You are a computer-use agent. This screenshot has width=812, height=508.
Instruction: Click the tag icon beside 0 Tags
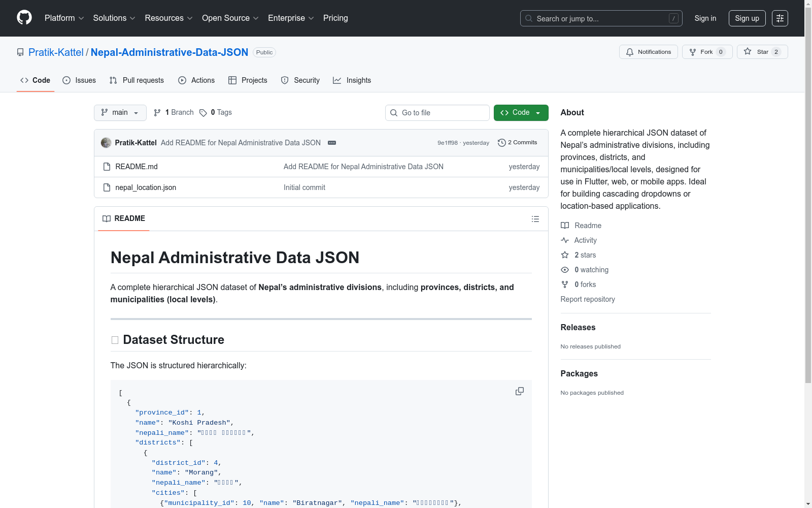(203, 113)
